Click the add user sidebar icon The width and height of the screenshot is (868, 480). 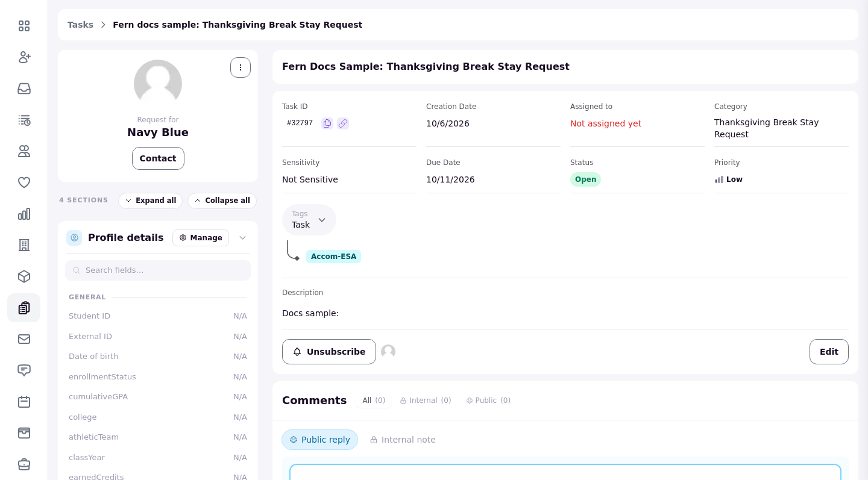[24, 57]
